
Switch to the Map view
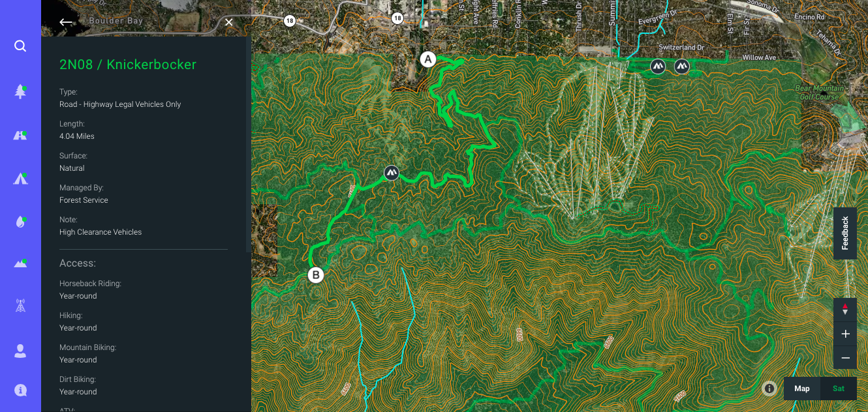[x=802, y=389]
